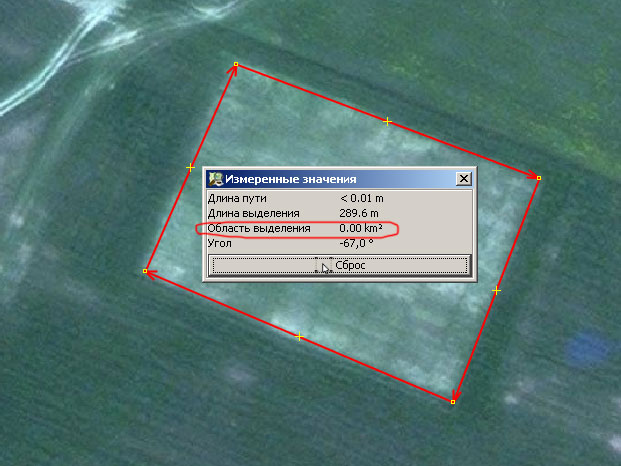Click the 0.00 km² area value

coord(362,228)
